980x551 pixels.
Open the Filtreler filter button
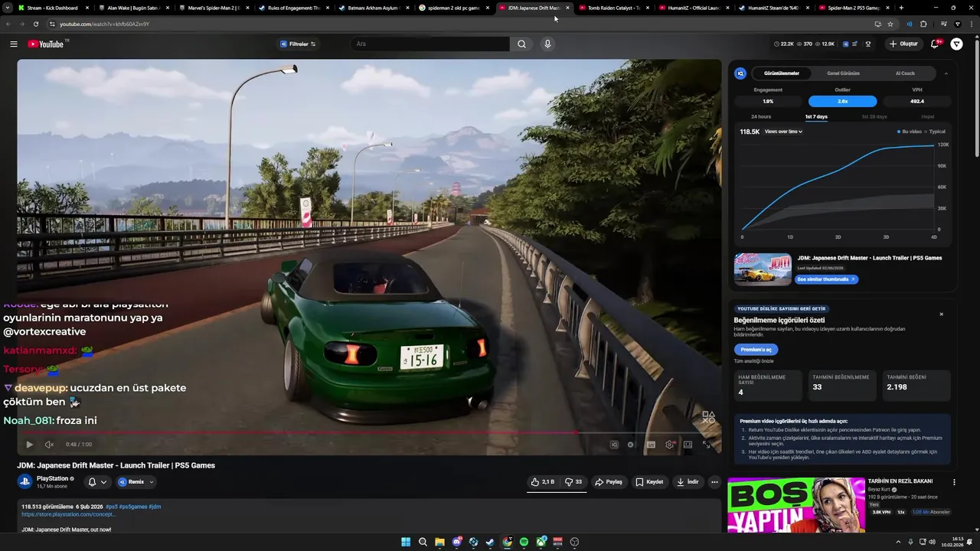(298, 44)
